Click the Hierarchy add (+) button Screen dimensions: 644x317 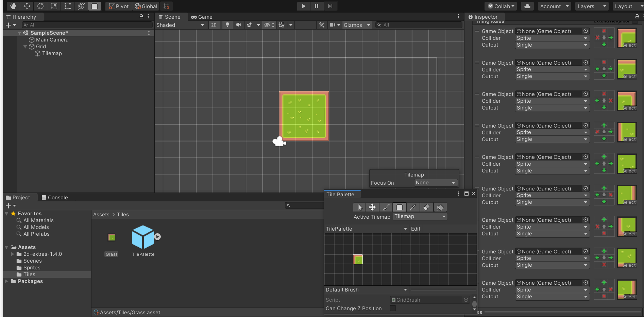11,25
